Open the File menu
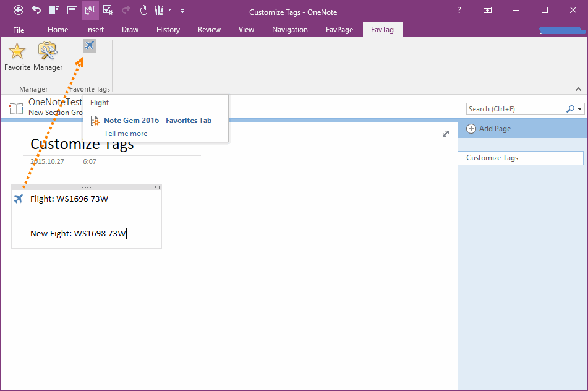Viewport: 588px width, 391px height. pos(19,30)
